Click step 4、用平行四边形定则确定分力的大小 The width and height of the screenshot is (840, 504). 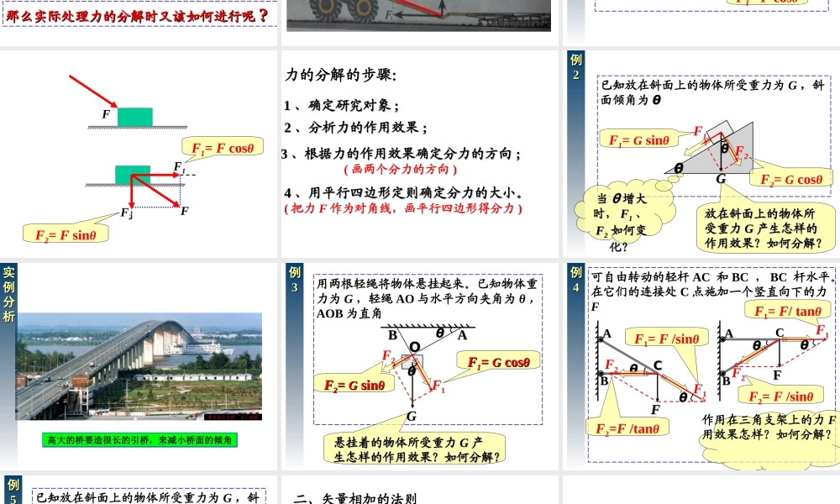click(404, 193)
